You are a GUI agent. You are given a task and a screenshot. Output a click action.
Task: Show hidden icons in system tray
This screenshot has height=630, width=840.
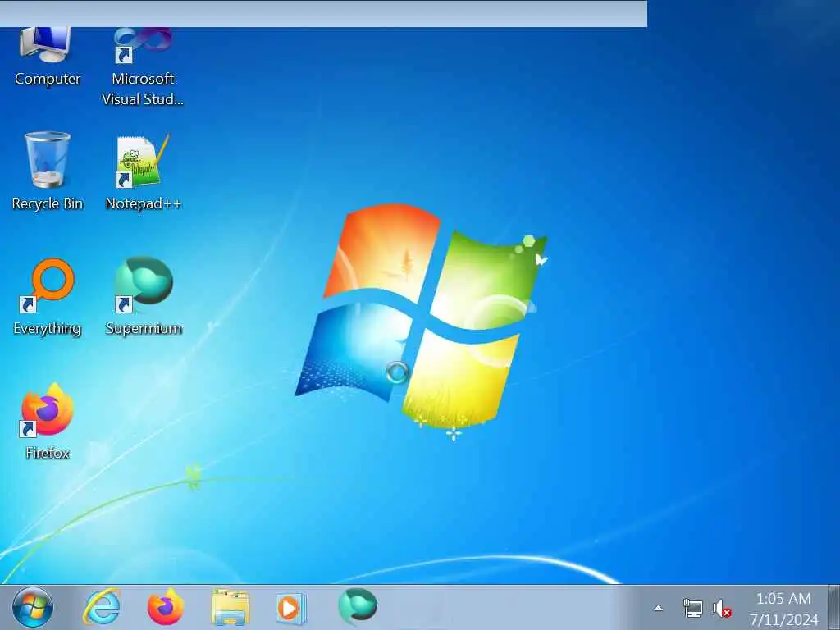point(659,608)
